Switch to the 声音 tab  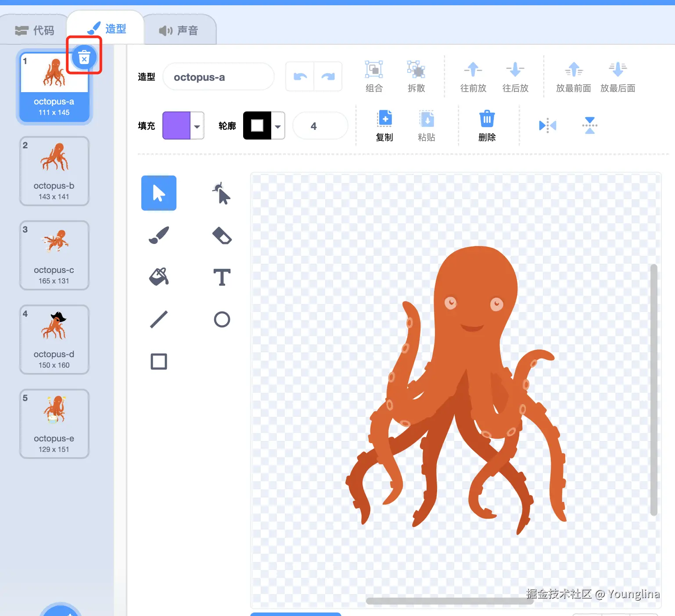[x=179, y=30]
